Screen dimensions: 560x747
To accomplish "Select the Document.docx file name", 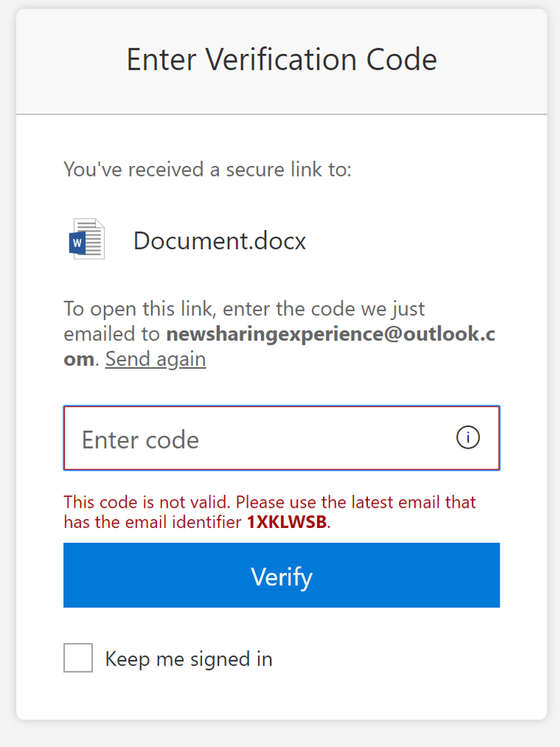I will click(x=220, y=241).
